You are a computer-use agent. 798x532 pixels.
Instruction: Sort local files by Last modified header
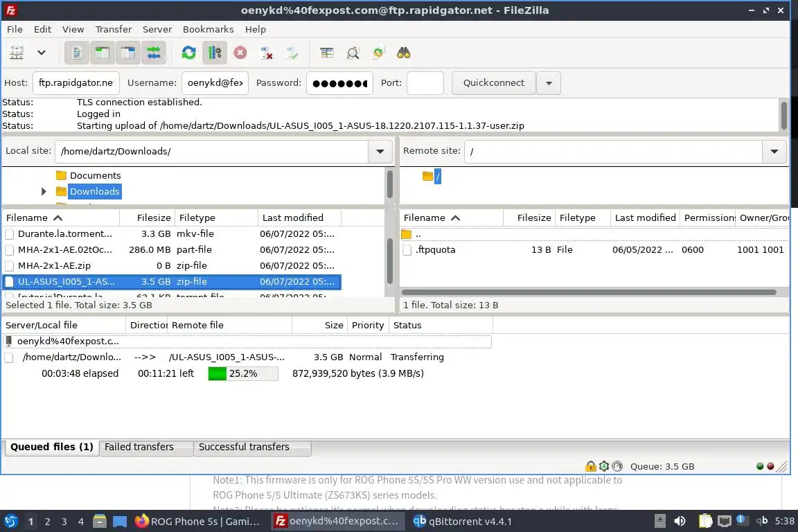click(299, 218)
